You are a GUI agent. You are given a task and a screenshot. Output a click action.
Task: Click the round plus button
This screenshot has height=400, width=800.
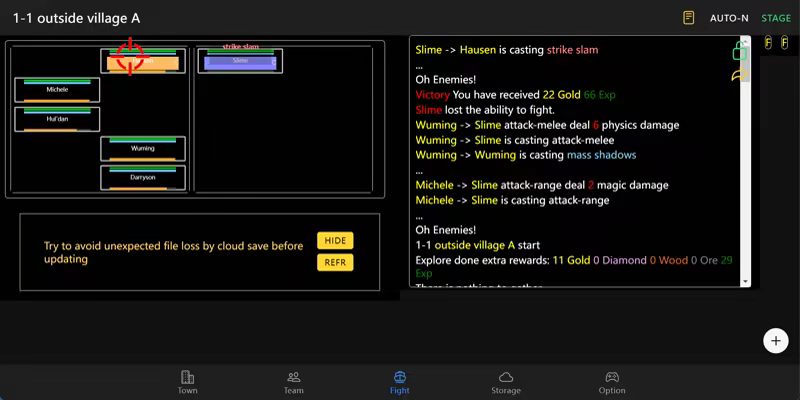[776, 340]
